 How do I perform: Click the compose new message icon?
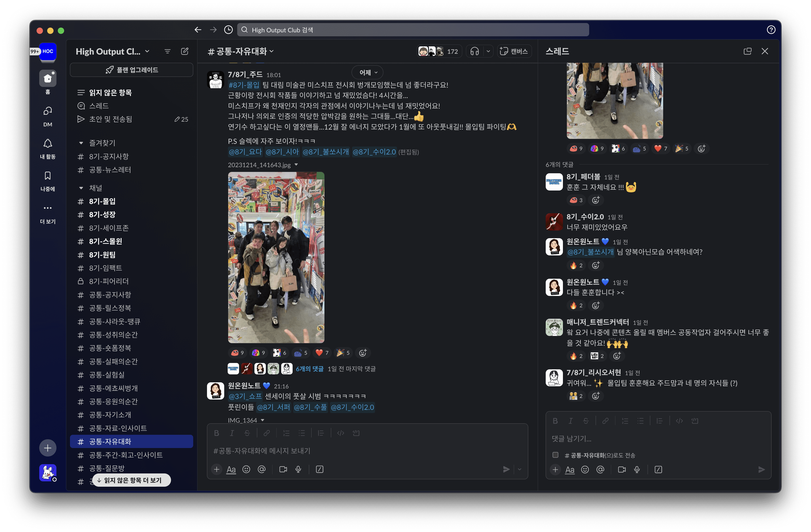point(185,51)
